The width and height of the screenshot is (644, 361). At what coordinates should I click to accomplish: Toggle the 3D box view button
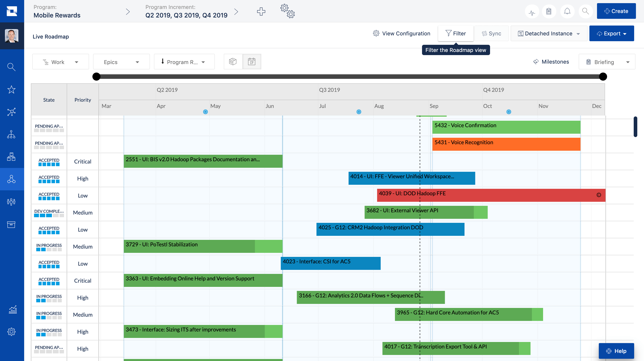pos(233,62)
